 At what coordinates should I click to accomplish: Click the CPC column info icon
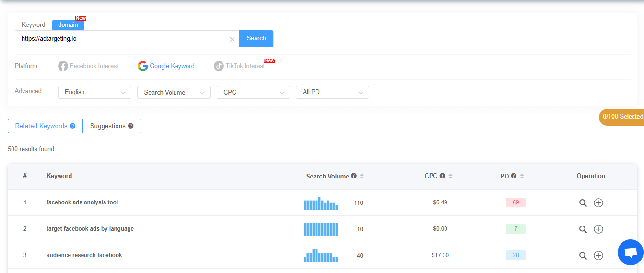442,176
